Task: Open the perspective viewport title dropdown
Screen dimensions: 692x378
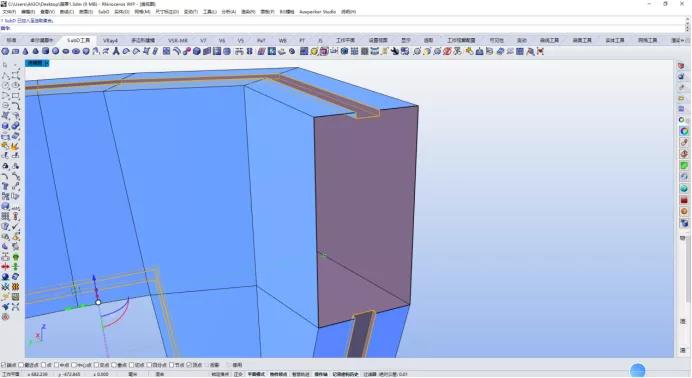Action: (x=37, y=63)
